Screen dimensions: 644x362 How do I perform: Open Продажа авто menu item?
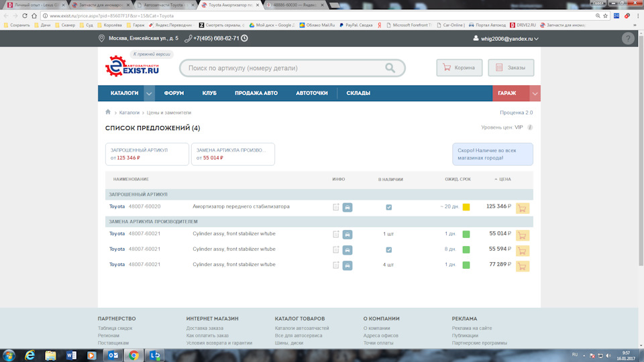point(256,93)
